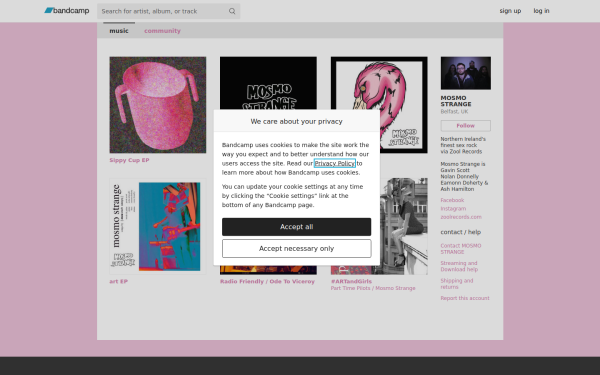Switch to the music tab

(119, 31)
